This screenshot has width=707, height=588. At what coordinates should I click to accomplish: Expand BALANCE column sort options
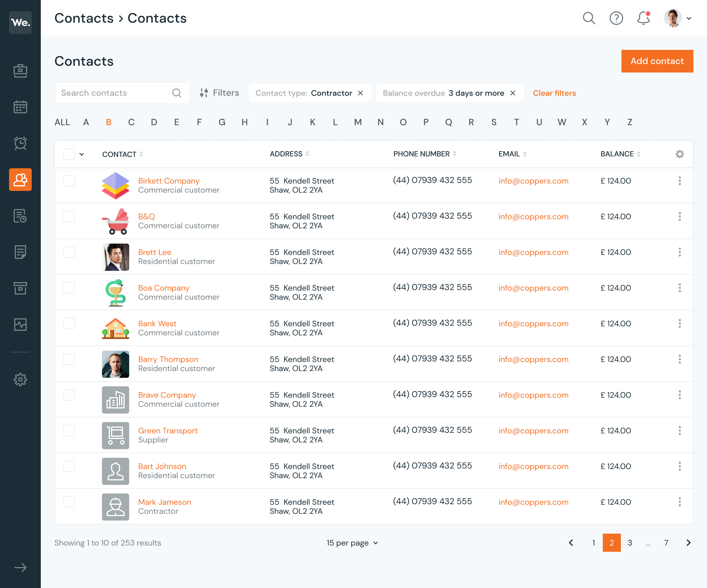click(640, 154)
